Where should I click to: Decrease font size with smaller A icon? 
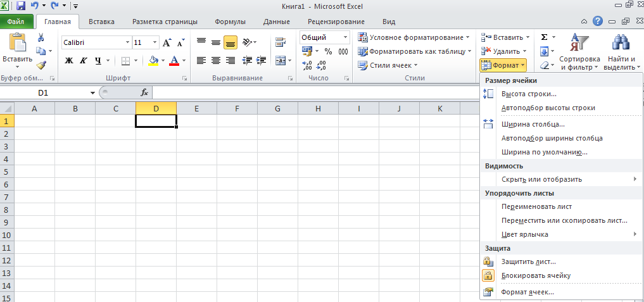pos(180,42)
